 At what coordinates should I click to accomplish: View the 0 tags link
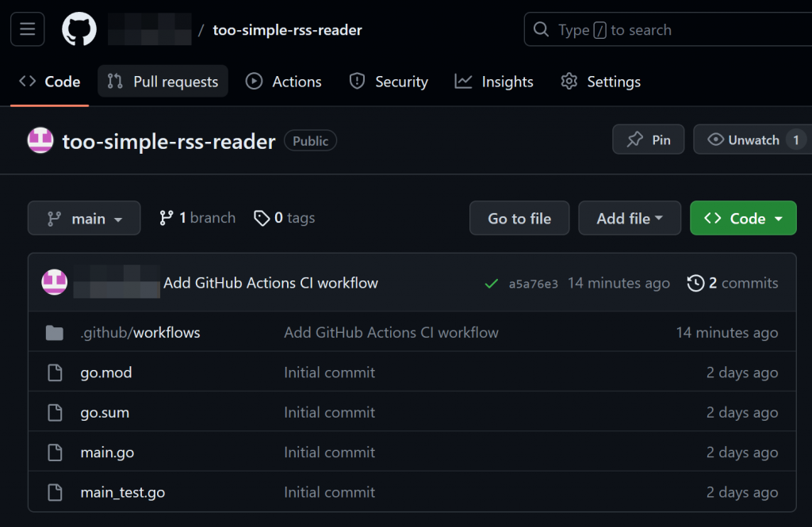click(x=285, y=218)
